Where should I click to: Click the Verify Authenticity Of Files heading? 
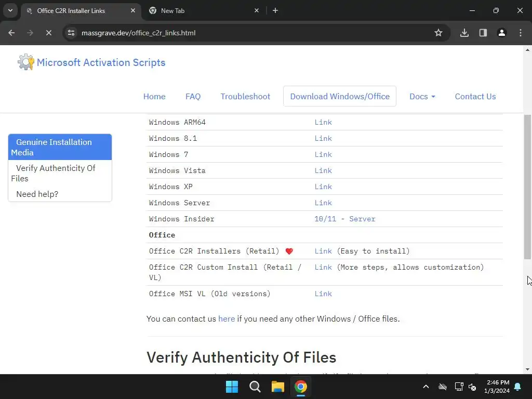coord(241,357)
